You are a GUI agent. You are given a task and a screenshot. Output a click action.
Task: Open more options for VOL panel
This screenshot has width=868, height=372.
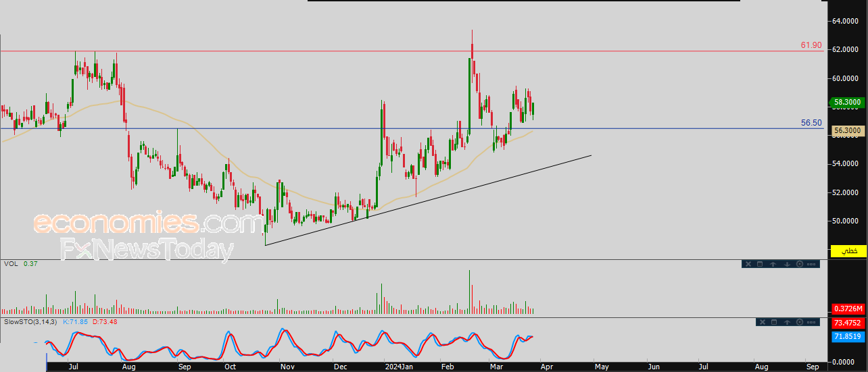pos(811,264)
